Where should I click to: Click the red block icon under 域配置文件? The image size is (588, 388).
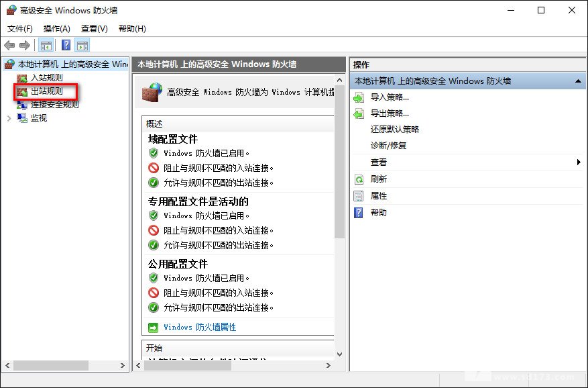[154, 168]
